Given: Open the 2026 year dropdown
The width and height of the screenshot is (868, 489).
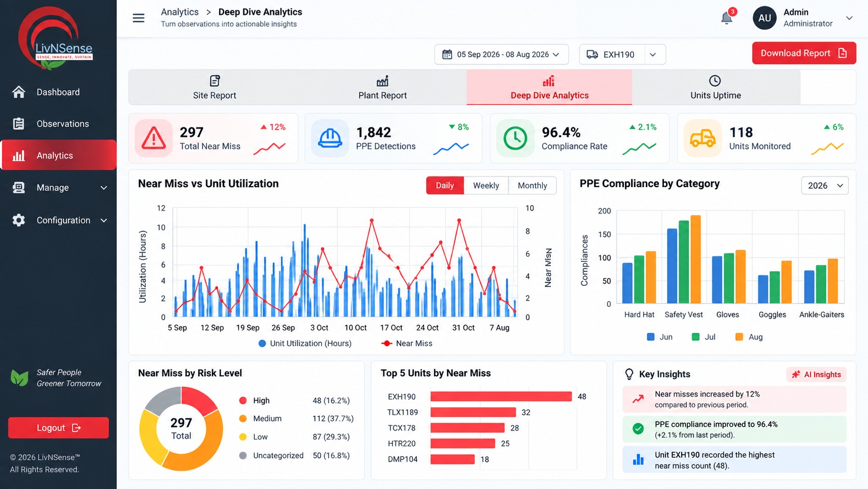Looking at the screenshot, I should (825, 186).
